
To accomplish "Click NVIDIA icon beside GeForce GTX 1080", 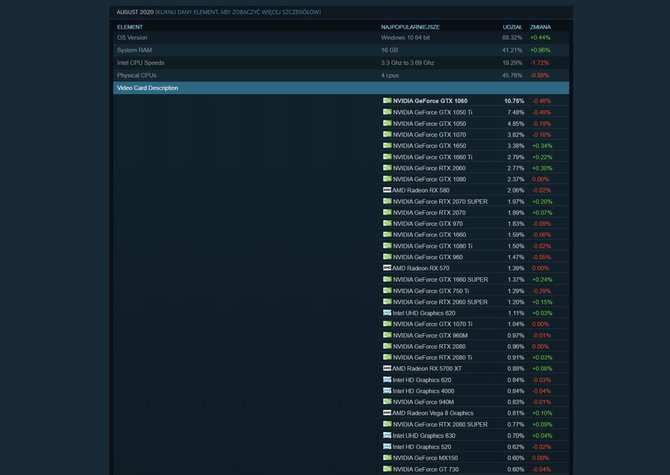I will 387,179.
